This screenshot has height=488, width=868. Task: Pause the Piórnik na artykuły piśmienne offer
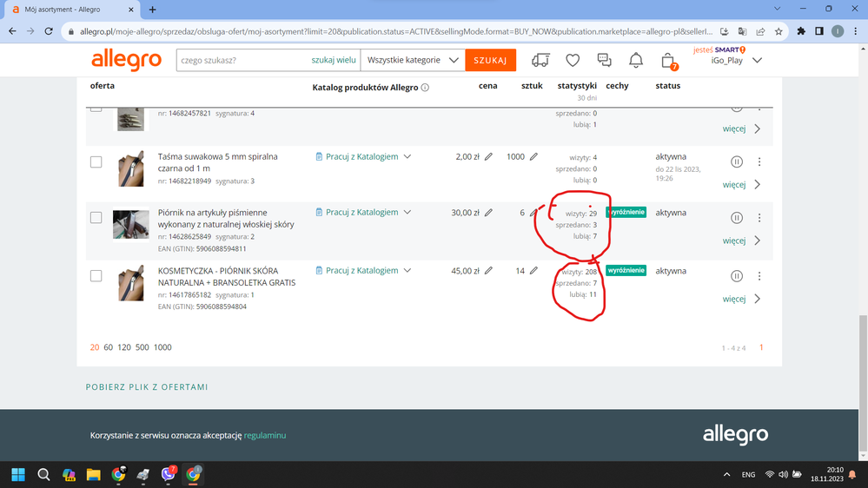[736, 217]
